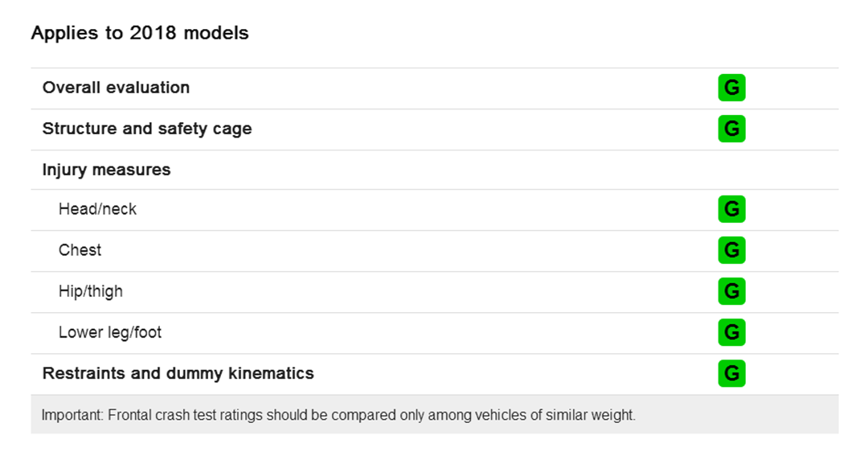Image resolution: width=868 pixels, height=452 pixels.
Task: Click the "Applies to 2018 models" heading
Action: click(x=140, y=33)
